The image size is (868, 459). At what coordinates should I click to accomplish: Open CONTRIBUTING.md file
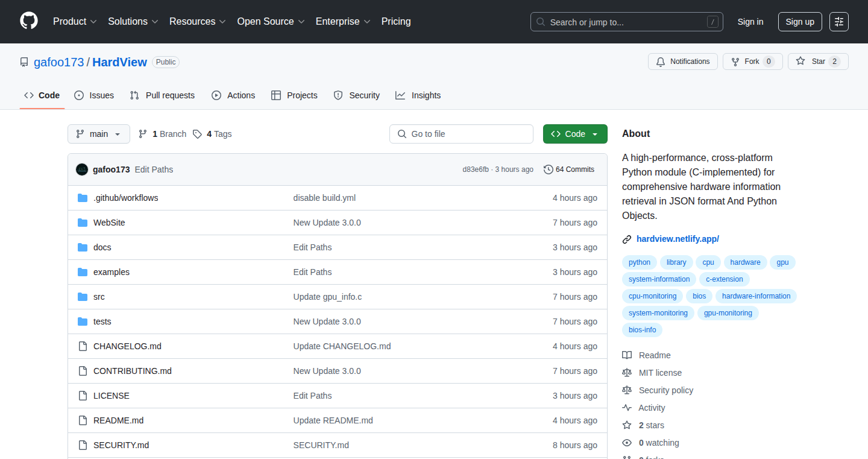(x=133, y=371)
